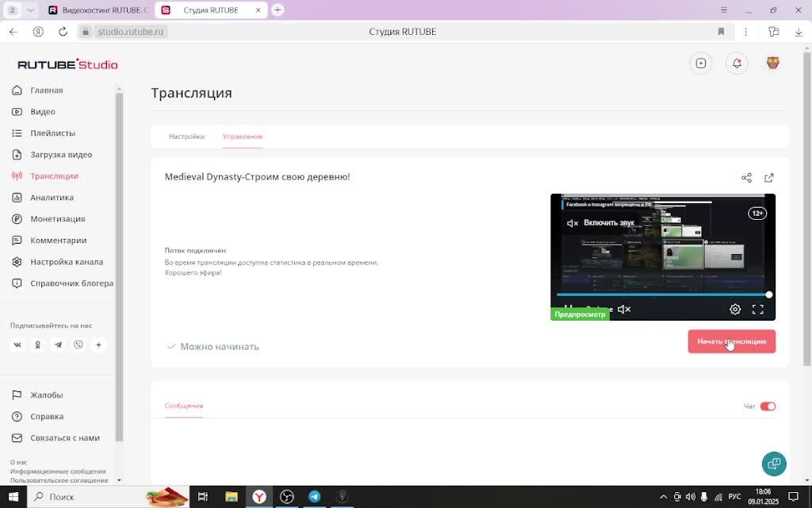The image size is (812, 508).
Task: Open the О нас footer link
Action: 19,463
